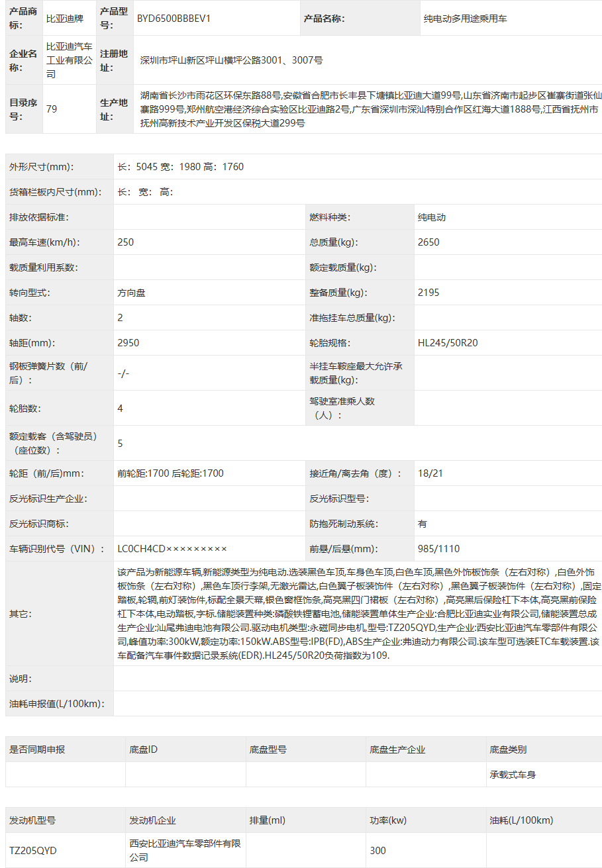Viewport: 602px width, 868px height.
Task: Click tire count value 4
Action: tap(120, 409)
